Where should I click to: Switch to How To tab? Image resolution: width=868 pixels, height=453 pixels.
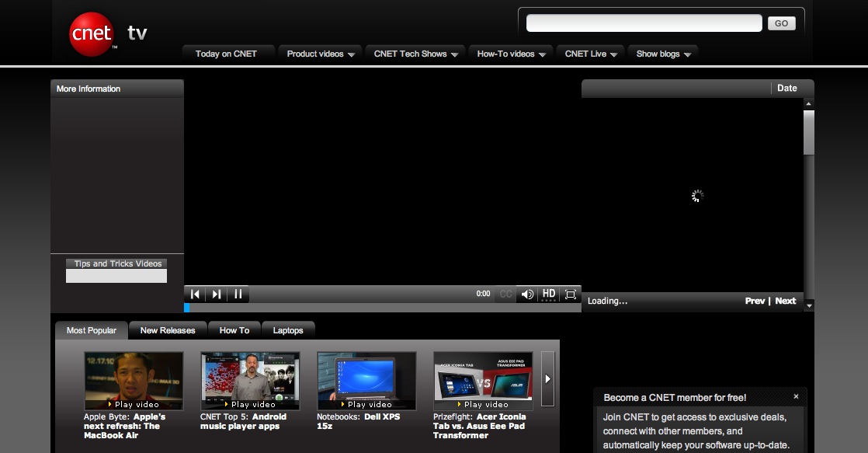[x=234, y=330]
